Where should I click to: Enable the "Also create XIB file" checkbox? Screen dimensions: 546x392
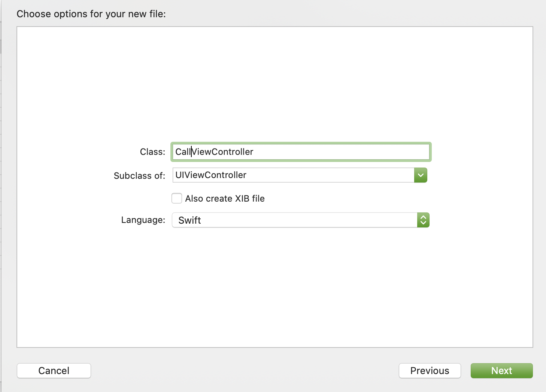[176, 198]
